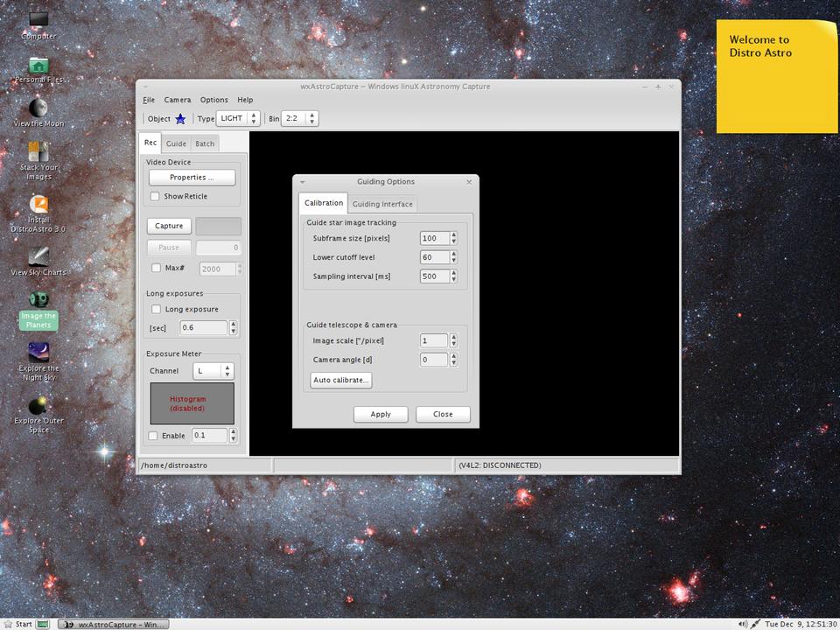The image size is (840, 630).
Task: Open Explore Outer Space desktop icon
Action: point(38,407)
